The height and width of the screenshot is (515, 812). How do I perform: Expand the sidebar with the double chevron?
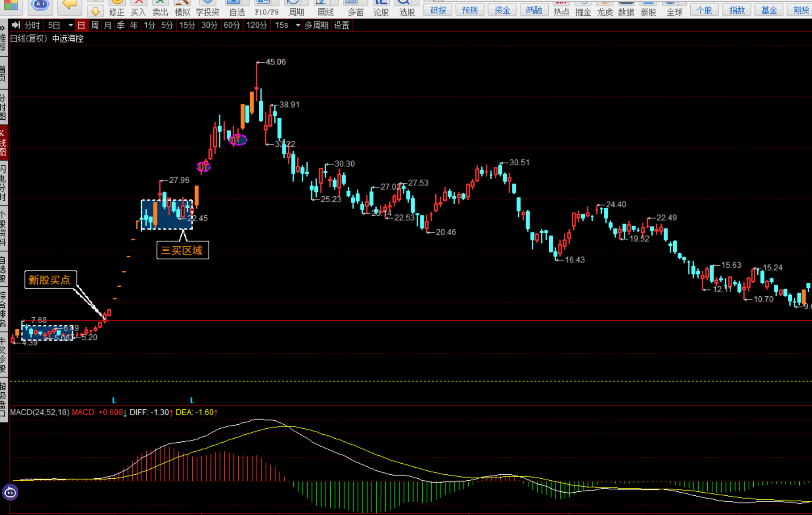click(3, 28)
